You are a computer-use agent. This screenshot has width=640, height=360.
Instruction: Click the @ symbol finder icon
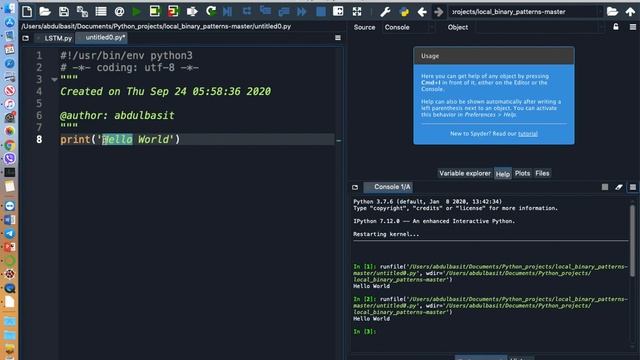pyautogui.click(x=119, y=11)
